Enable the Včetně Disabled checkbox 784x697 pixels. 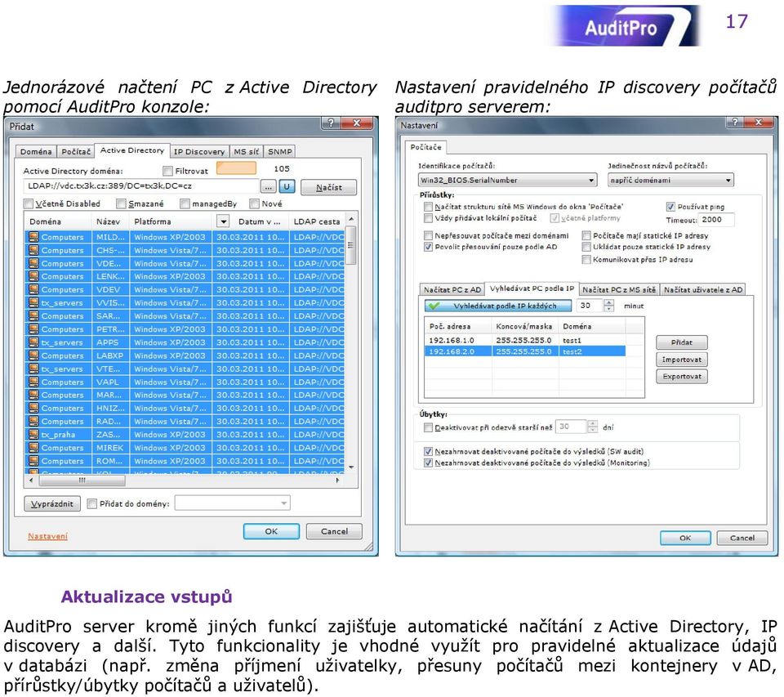29,203
